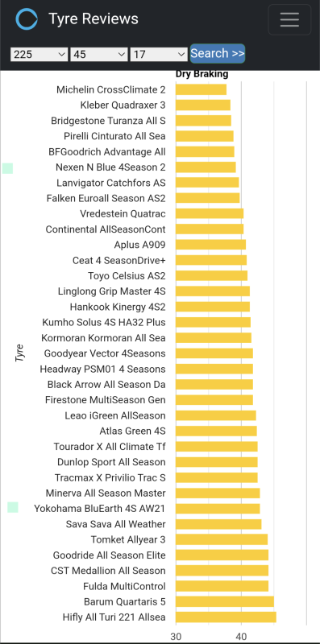
Task: Open the hamburger navigation menu
Action: [289, 19]
